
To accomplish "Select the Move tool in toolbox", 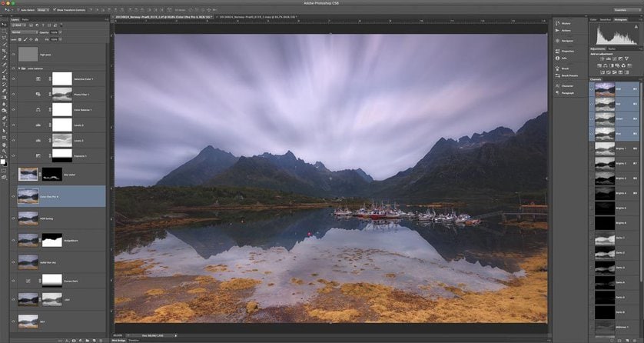I will coord(4,25).
